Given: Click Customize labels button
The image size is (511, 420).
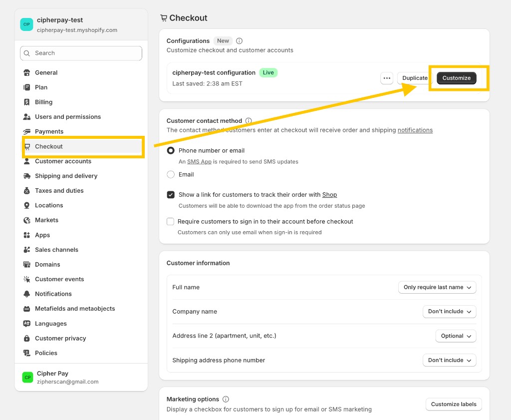Looking at the screenshot, I should pyautogui.click(x=454, y=405).
